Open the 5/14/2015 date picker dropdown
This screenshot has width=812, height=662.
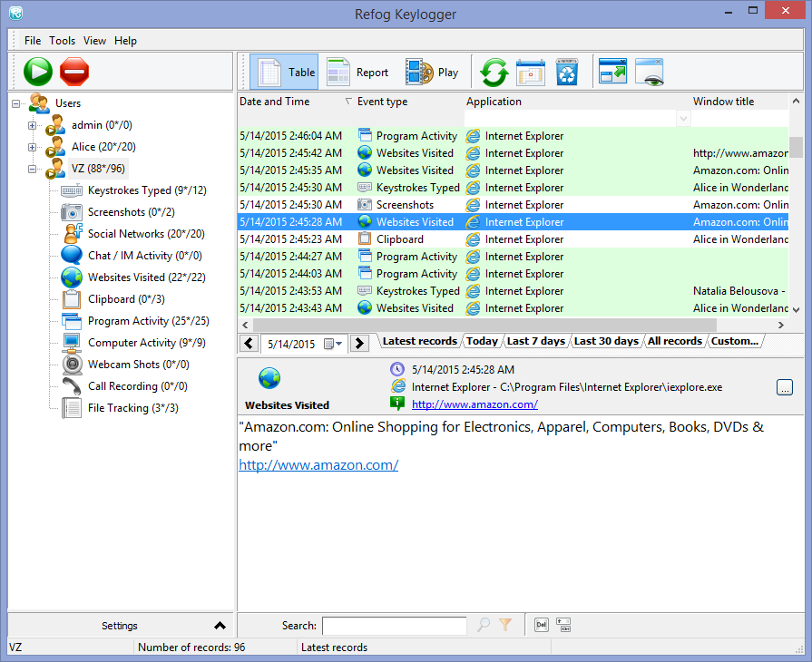pos(333,344)
